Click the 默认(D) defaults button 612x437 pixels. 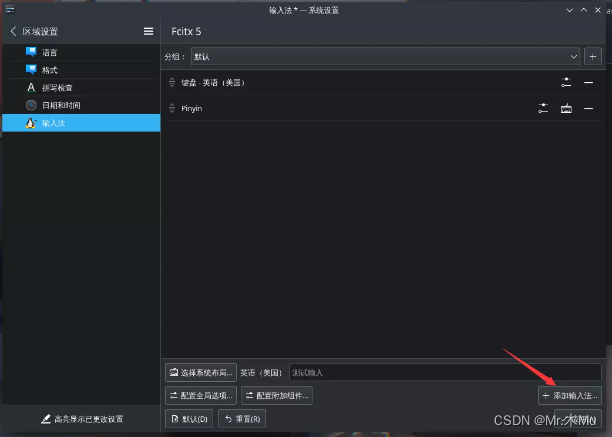pyautogui.click(x=189, y=419)
